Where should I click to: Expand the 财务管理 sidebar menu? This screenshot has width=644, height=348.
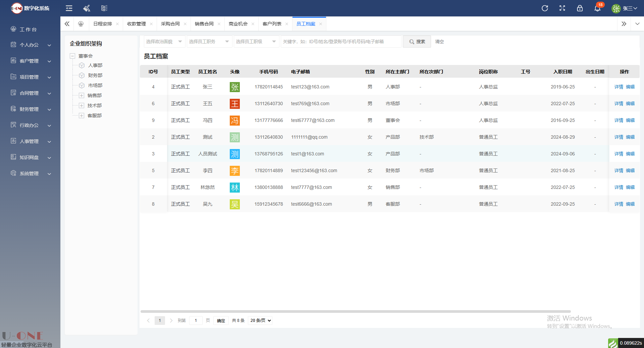pos(30,109)
